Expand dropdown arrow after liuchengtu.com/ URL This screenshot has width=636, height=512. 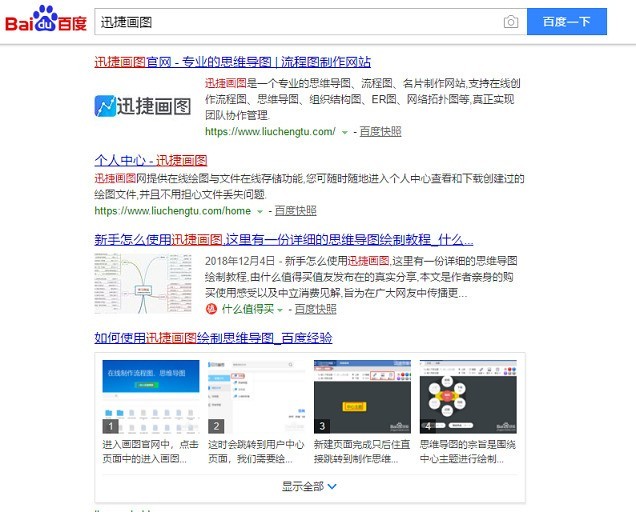(x=345, y=132)
